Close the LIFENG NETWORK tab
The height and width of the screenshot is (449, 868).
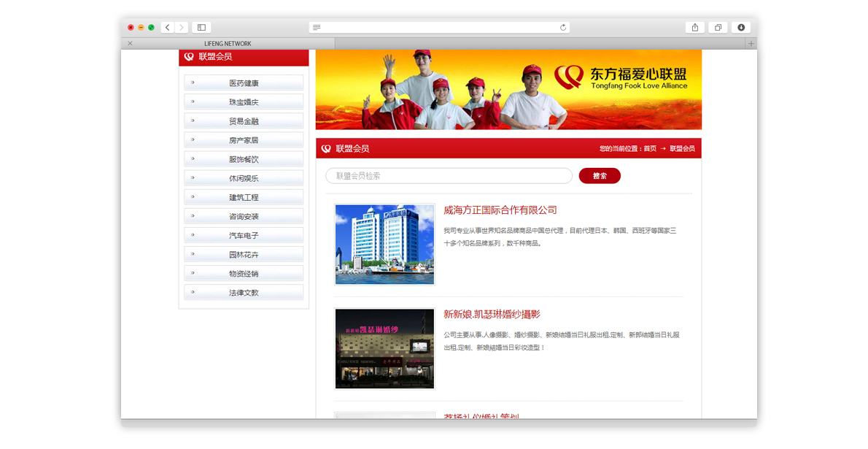(x=130, y=43)
